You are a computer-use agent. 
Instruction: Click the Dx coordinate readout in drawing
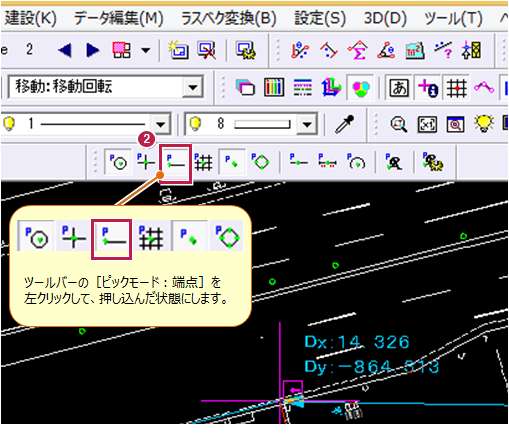[357, 342]
